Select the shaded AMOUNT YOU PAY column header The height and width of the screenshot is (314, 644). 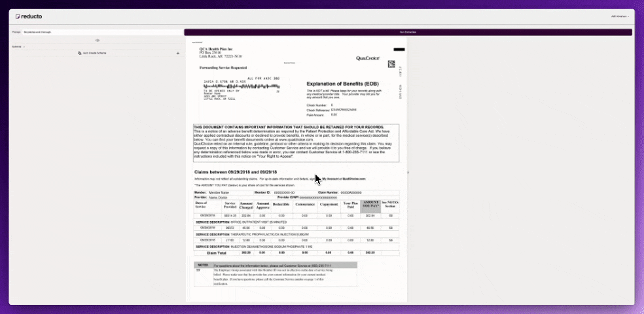coord(370,204)
